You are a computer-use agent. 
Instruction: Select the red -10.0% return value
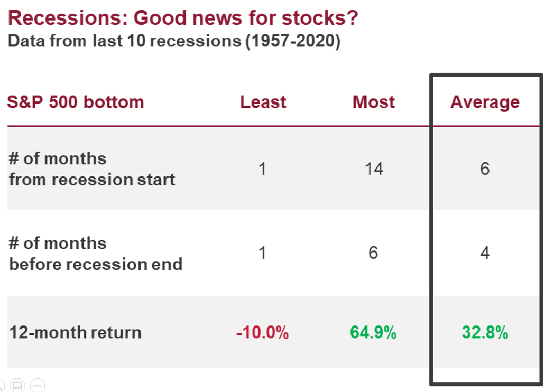click(x=263, y=333)
